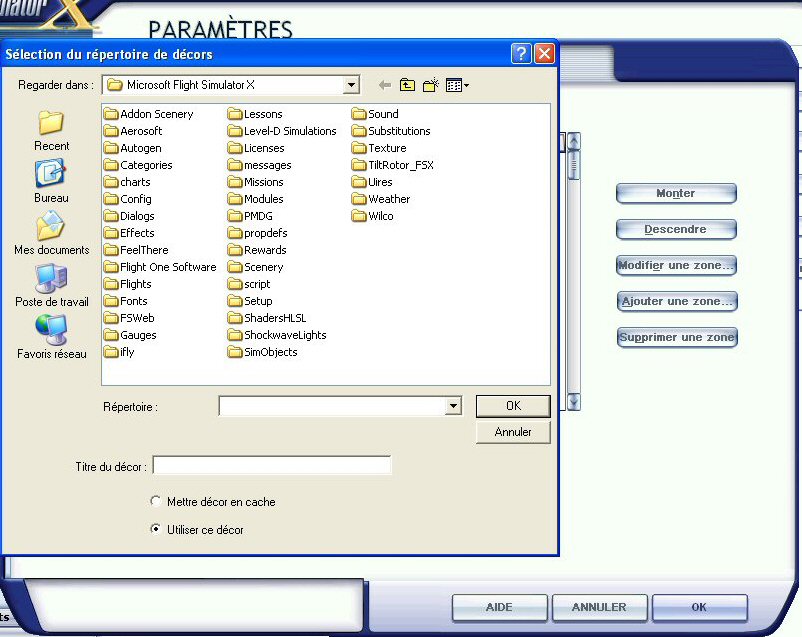Select the Rewards folder
Viewport: 802px width, 637px height.
click(257, 250)
